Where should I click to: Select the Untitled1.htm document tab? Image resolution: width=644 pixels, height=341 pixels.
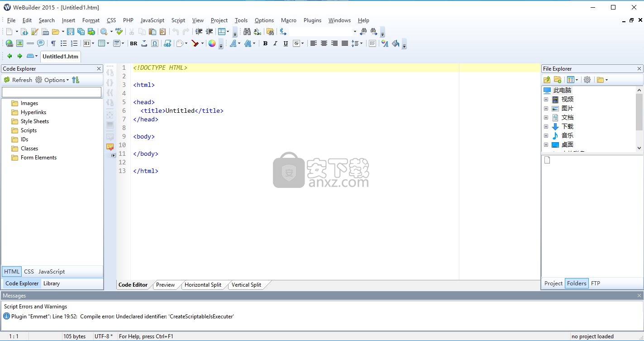(x=61, y=57)
